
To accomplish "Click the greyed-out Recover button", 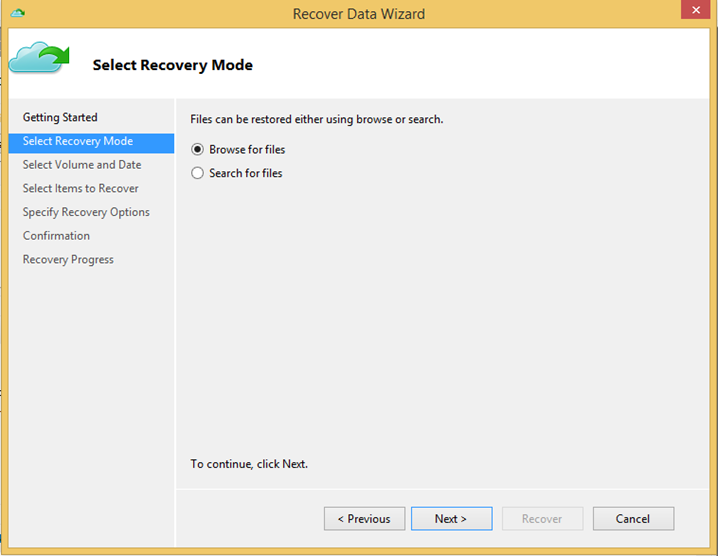I will pyautogui.click(x=542, y=518).
